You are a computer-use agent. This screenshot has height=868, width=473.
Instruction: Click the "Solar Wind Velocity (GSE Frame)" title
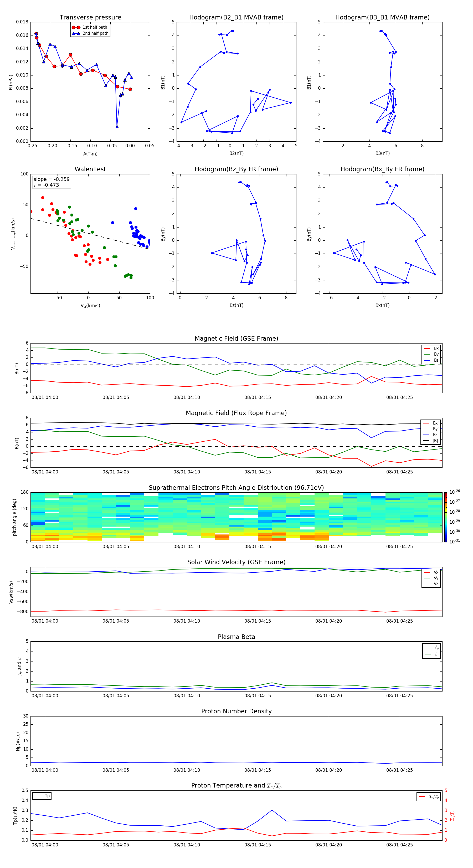(236, 562)
